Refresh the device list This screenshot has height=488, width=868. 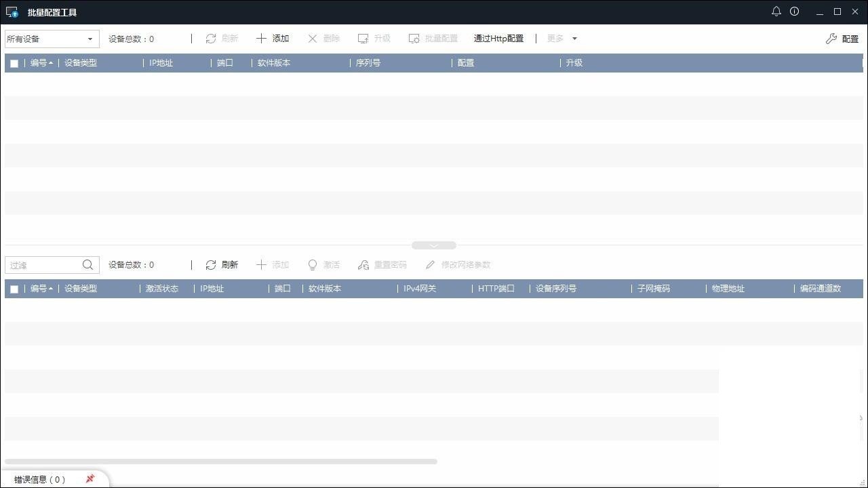(x=221, y=264)
